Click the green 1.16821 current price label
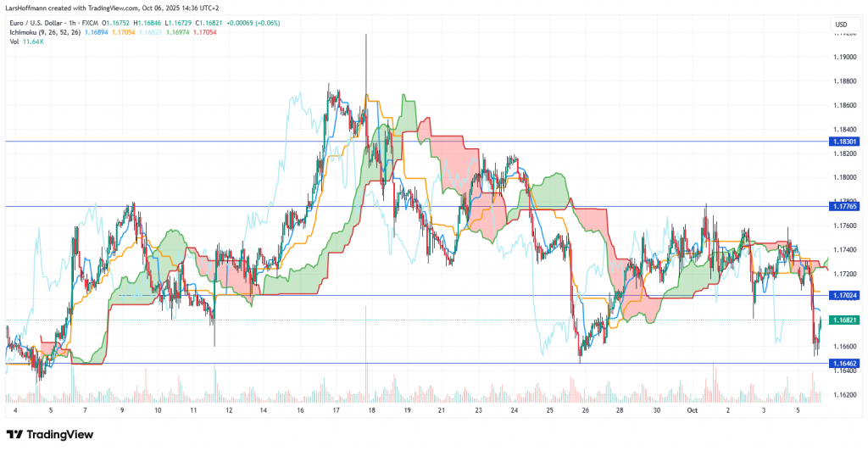 tap(844, 320)
